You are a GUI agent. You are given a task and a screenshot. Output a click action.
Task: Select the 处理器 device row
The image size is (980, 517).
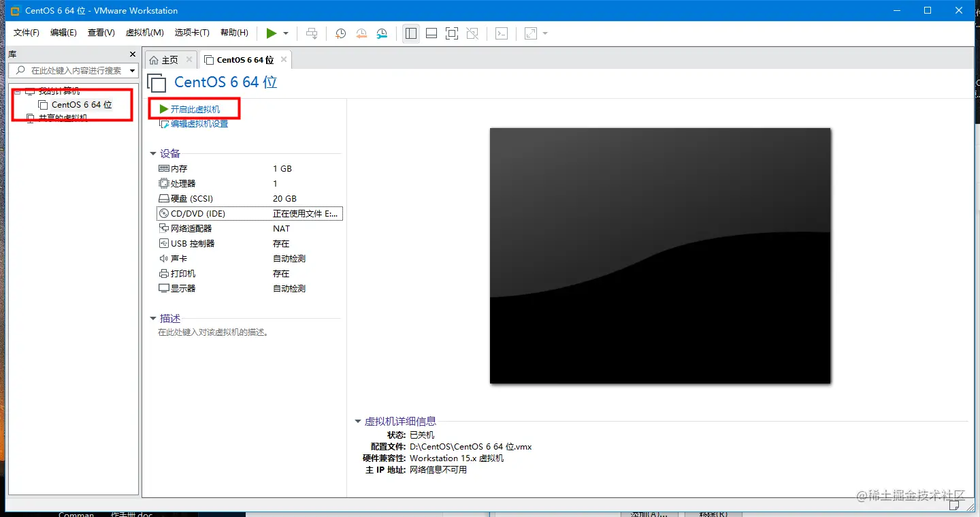pos(250,184)
